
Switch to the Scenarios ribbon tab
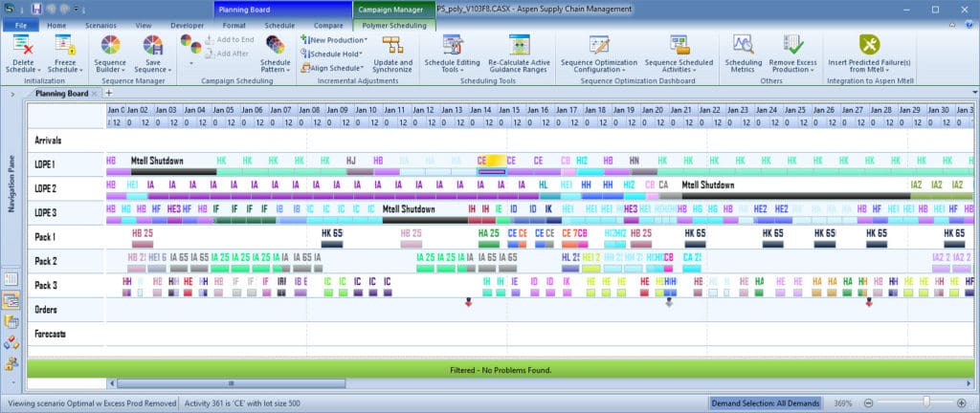coord(101,25)
